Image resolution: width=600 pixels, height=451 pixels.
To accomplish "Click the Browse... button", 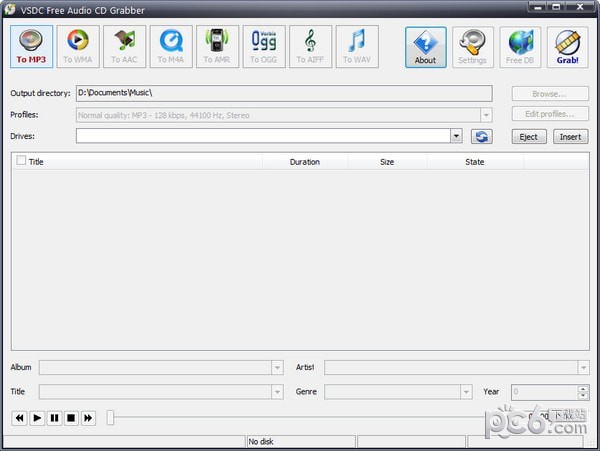I will (x=550, y=94).
